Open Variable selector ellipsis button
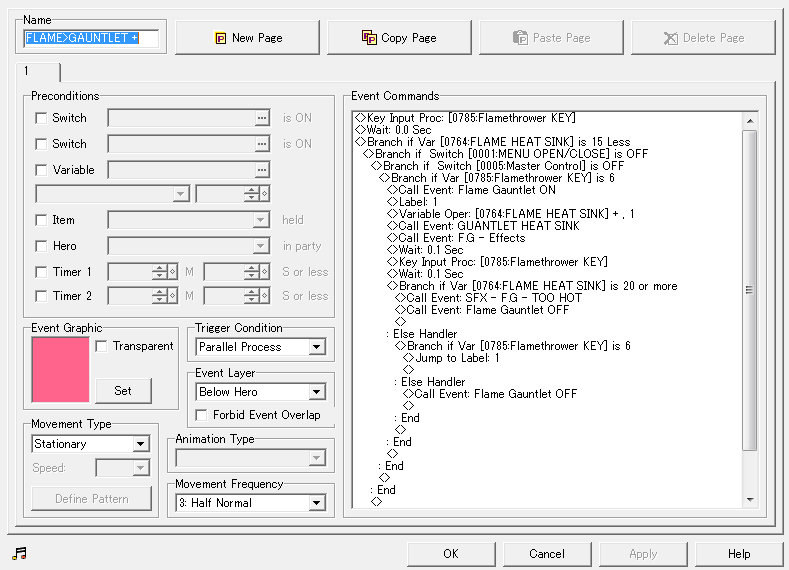The image size is (789, 570). pos(262,170)
